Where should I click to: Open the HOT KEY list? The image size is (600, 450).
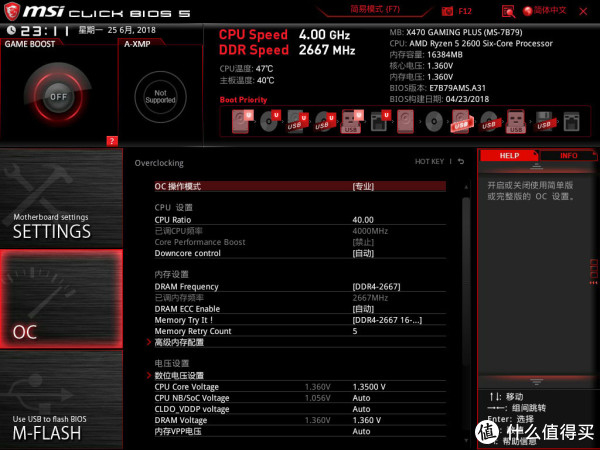[x=429, y=161]
